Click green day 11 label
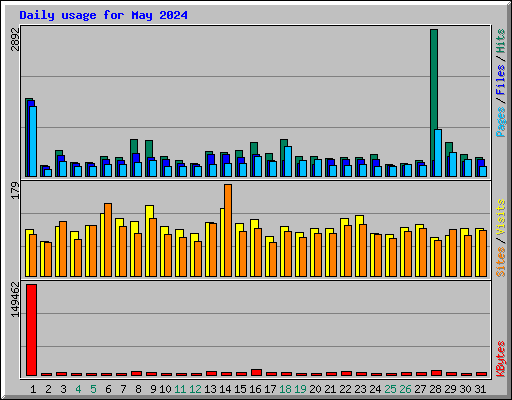Image resolution: width=512 pixels, height=400 pixels. click(180, 389)
